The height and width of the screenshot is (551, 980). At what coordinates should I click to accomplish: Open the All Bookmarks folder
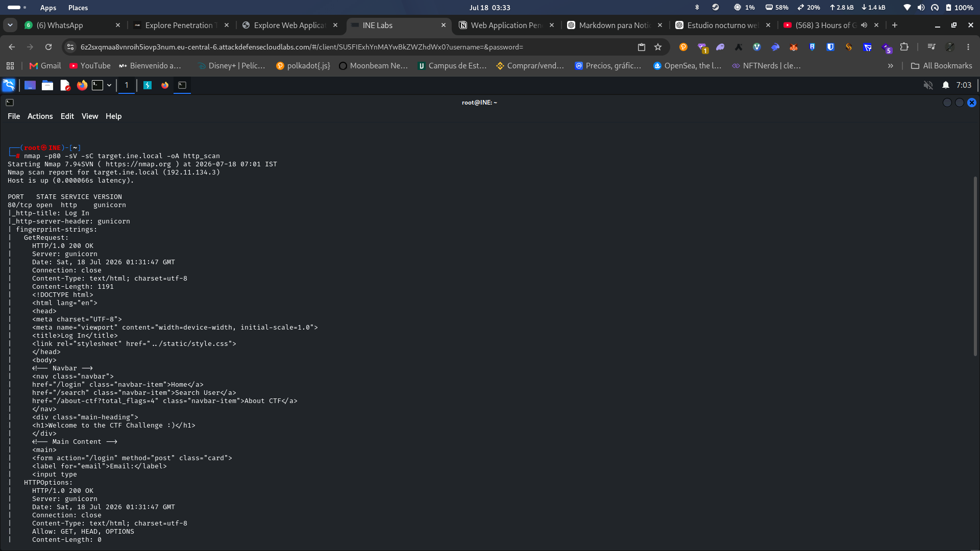[x=942, y=66]
